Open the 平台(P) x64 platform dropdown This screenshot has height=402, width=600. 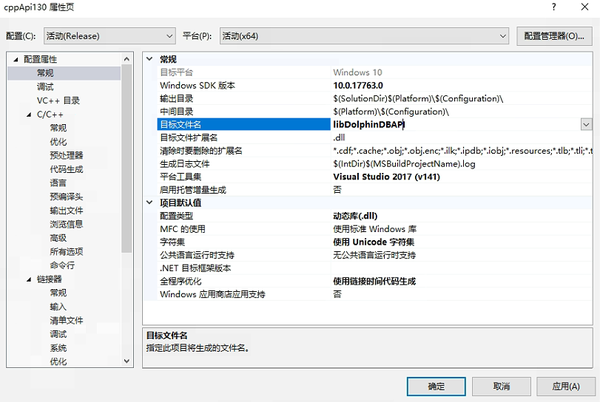364,36
